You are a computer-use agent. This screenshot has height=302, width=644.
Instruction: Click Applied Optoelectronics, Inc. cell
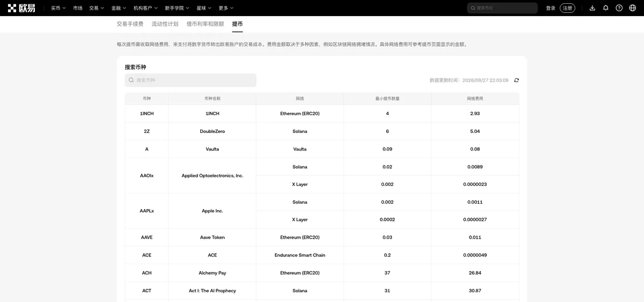click(213, 176)
